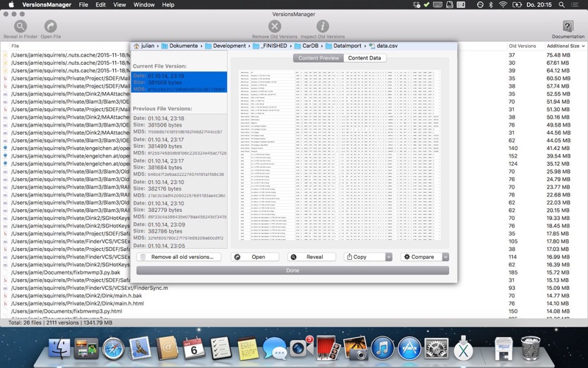Click the Wi-Fi status icon

[503, 5]
